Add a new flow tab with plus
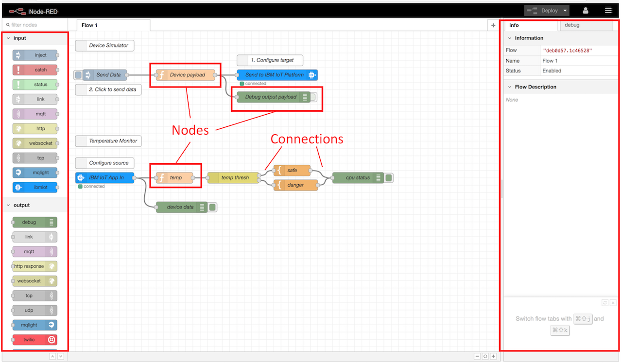622x364 pixels. pyautogui.click(x=494, y=25)
